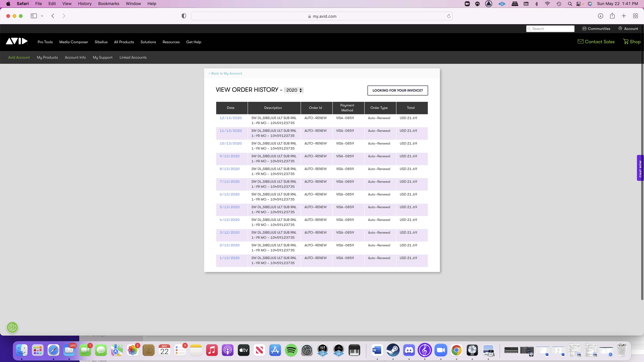Launch Google Chrome from the Dock
The height and width of the screenshot is (362, 644).
click(456, 350)
